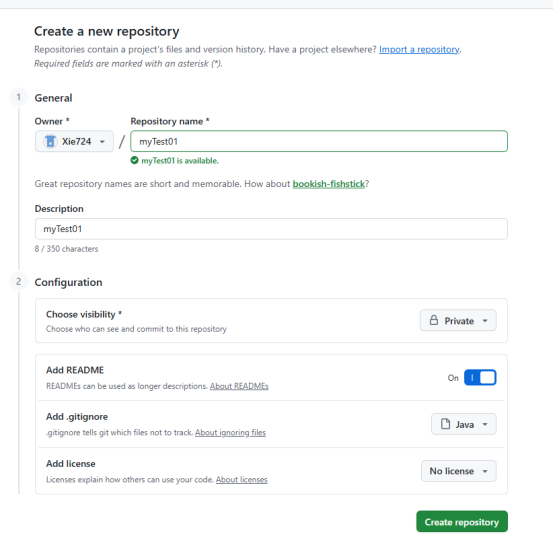Click the dropdown arrow next to Xie724
554x556 pixels.
click(102, 142)
